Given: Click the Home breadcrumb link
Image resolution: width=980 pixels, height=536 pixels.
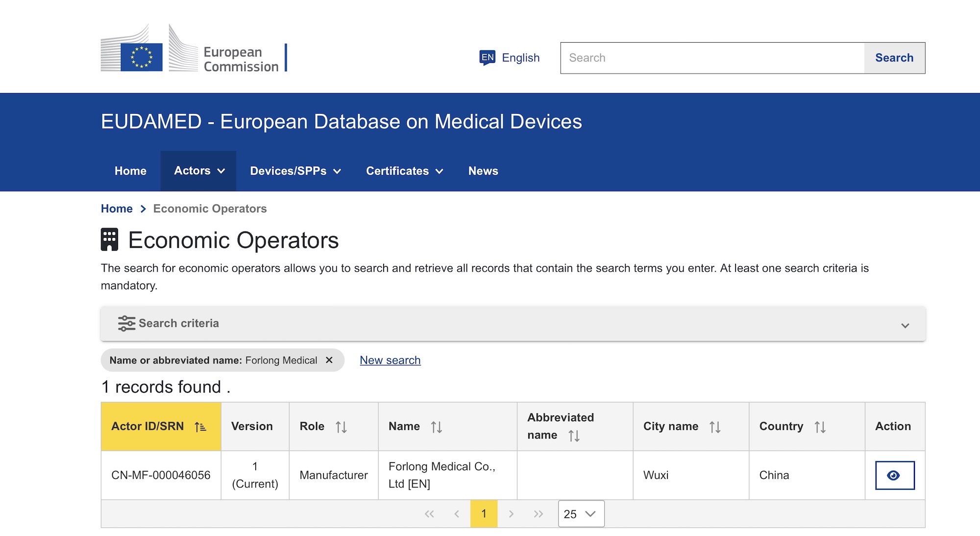Looking at the screenshot, I should 117,209.
